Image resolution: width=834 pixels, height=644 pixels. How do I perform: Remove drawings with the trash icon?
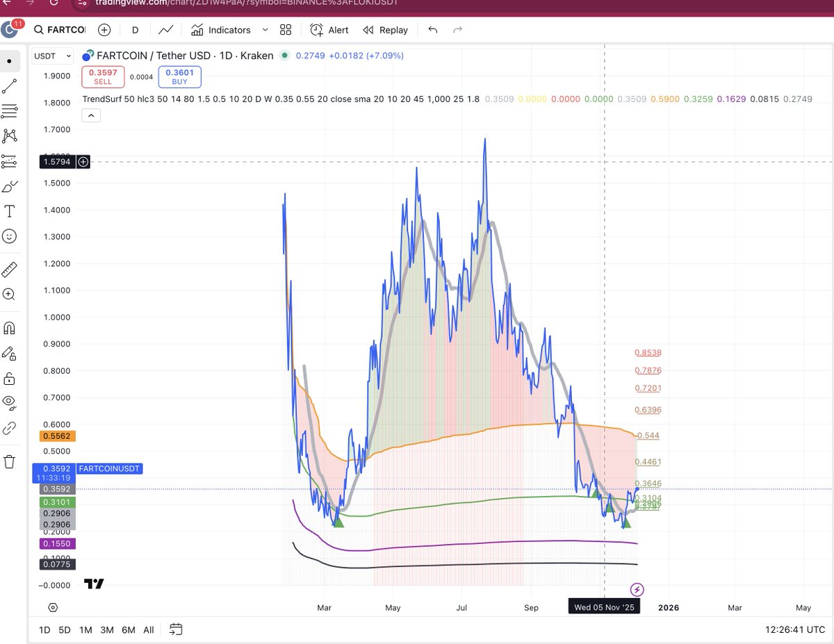(x=10, y=461)
